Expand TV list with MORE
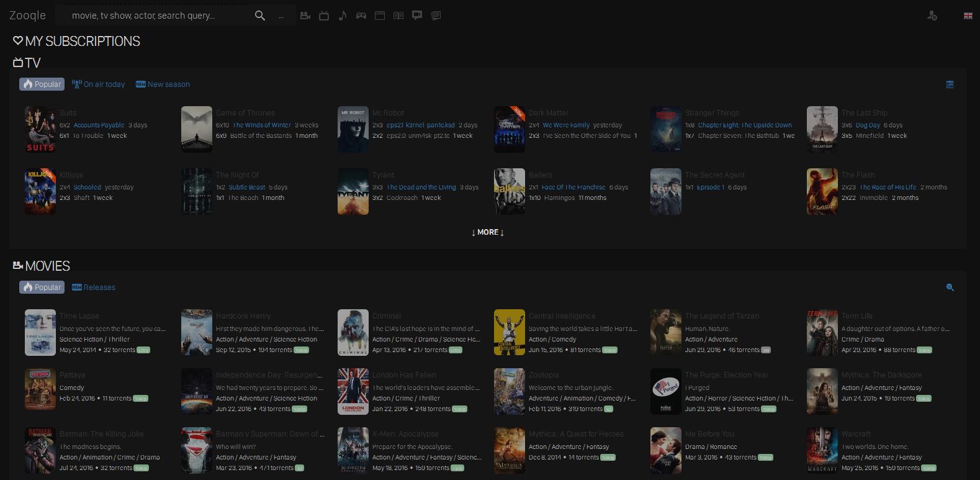Viewport: 980px width, 480px height. point(488,232)
